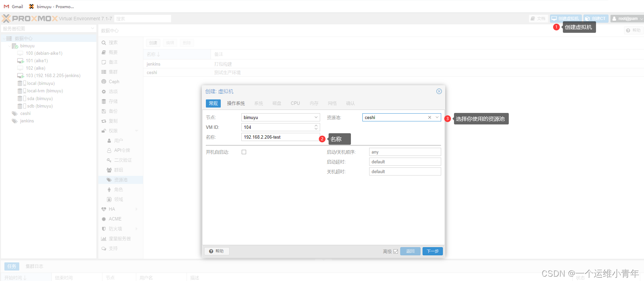
Task: Close the Create VM dialog
Action: click(x=439, y=91)
